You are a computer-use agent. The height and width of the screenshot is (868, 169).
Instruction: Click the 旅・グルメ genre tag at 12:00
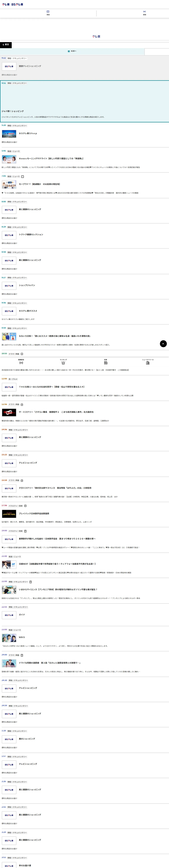[x=13, y=379]
